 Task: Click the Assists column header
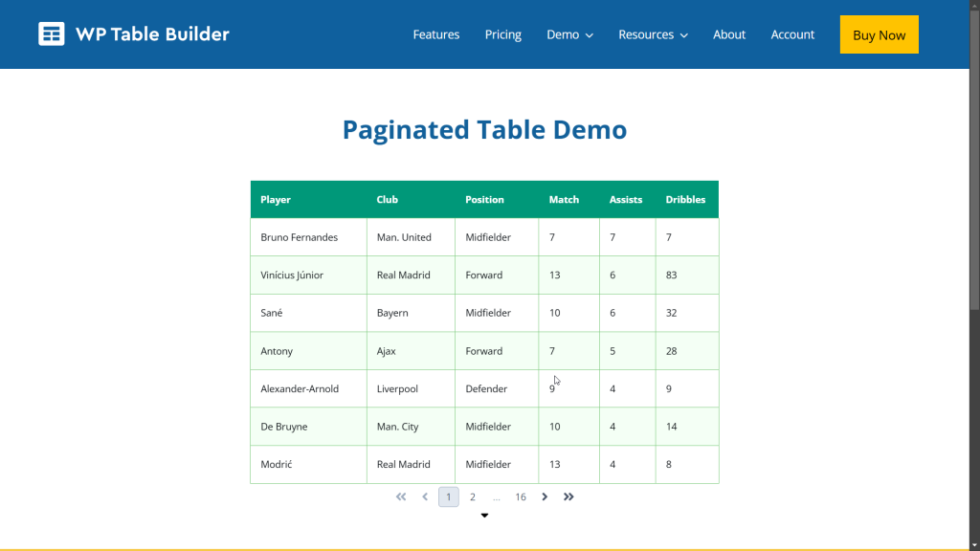pos(625,199)
